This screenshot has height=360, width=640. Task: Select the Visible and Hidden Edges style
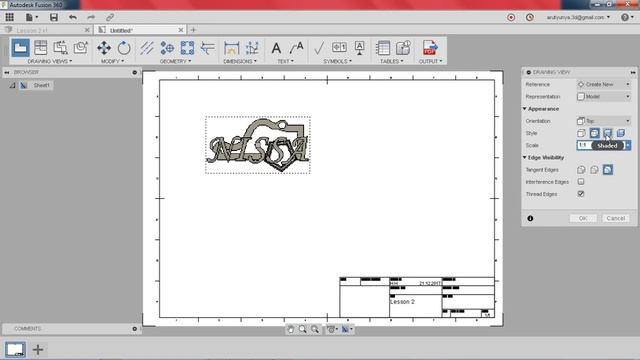[x=594, y=133]
